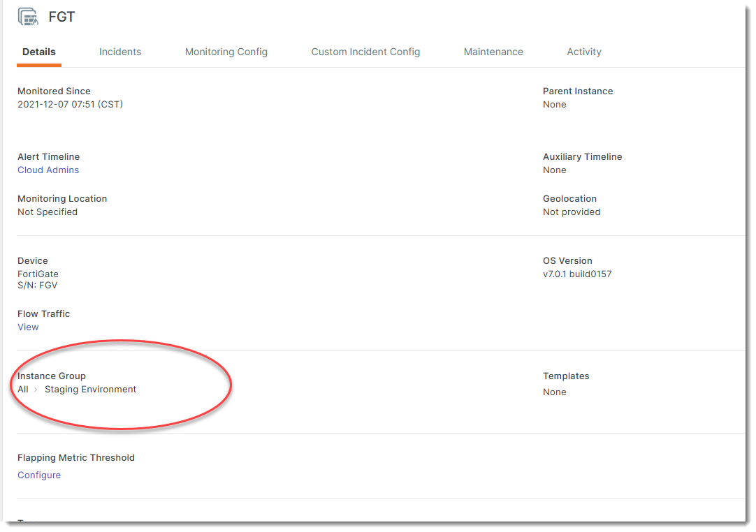Click the OS Version label
Screen dimensions: 756x532
[567, 260]
